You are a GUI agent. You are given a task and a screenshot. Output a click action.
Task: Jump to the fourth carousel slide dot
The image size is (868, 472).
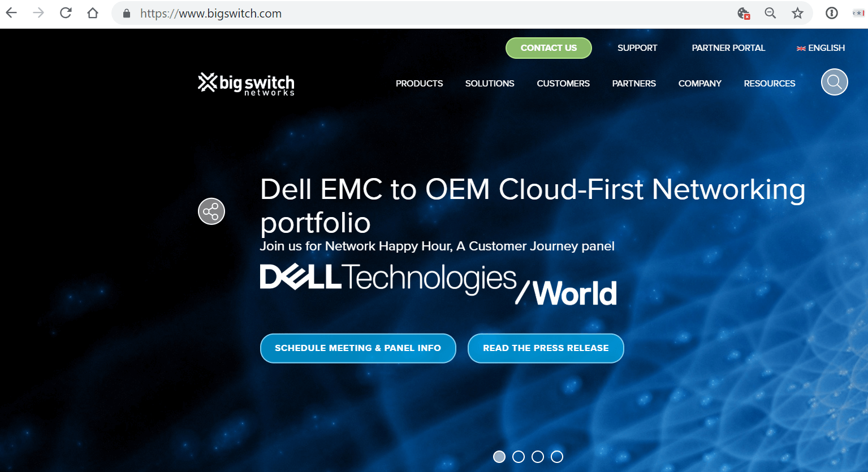[557, 457]
